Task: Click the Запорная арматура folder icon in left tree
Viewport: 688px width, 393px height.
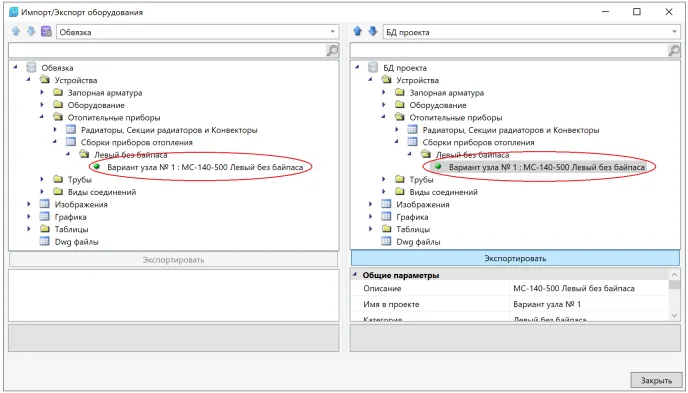Action: point(58,93)
